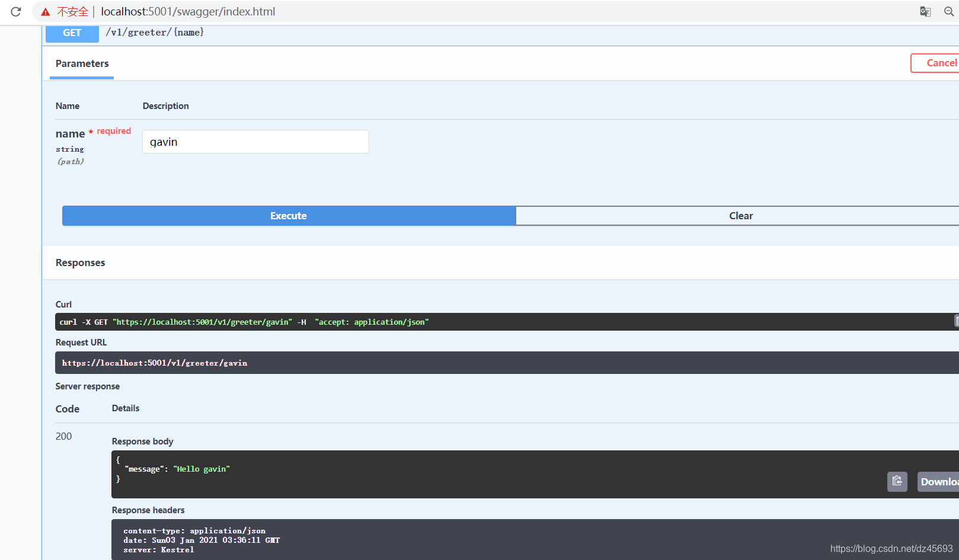Download the response body

coord(938,482)
